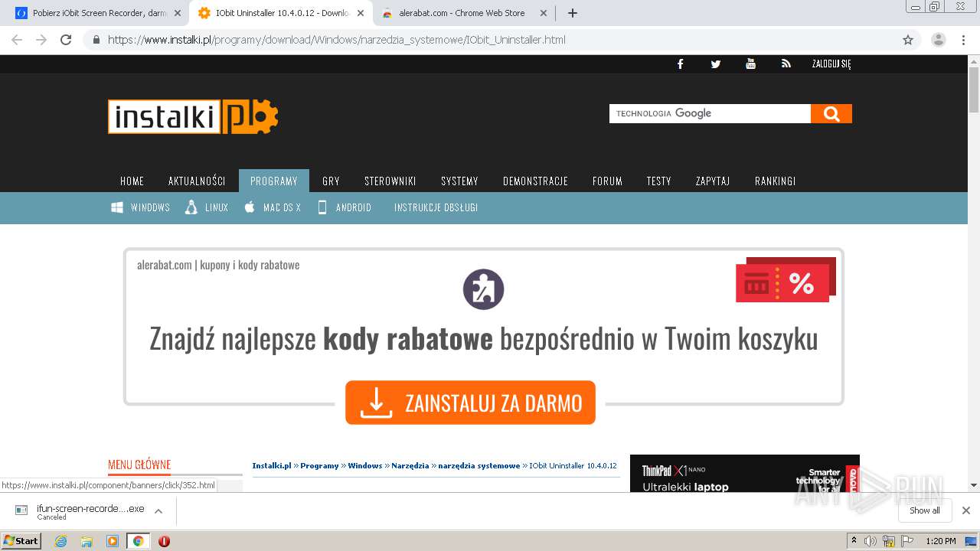
Task: Open the SYSTEMY menu item
Action: (459, 181)
